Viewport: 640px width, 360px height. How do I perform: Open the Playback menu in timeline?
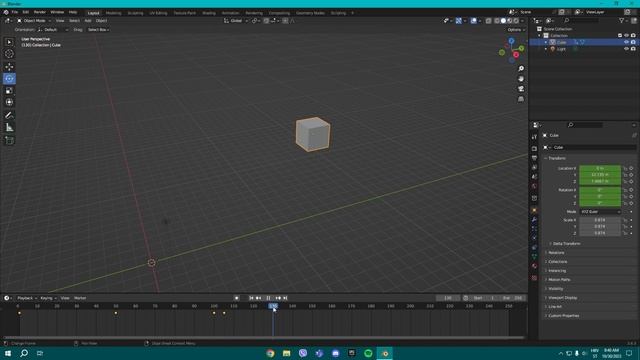27,298
